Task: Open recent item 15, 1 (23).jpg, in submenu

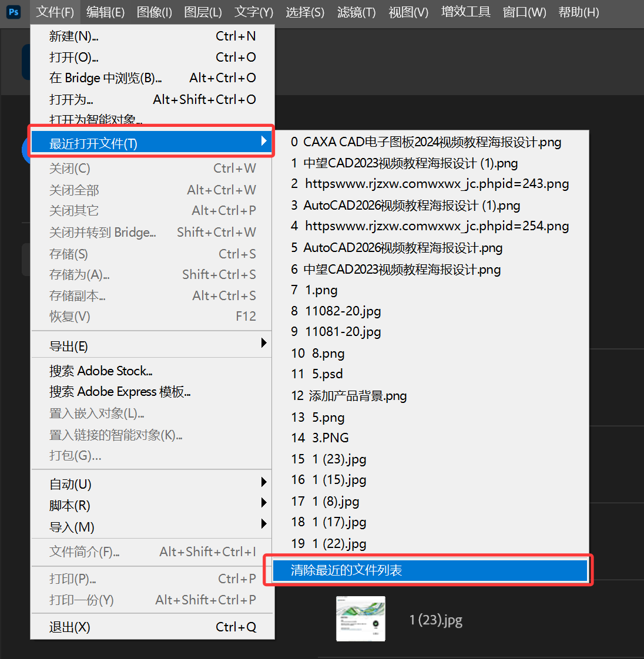Action: (431, 459)
